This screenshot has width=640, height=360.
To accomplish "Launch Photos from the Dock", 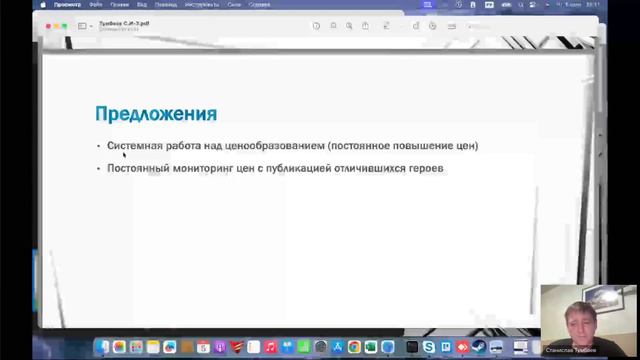I will pos(119,347).
